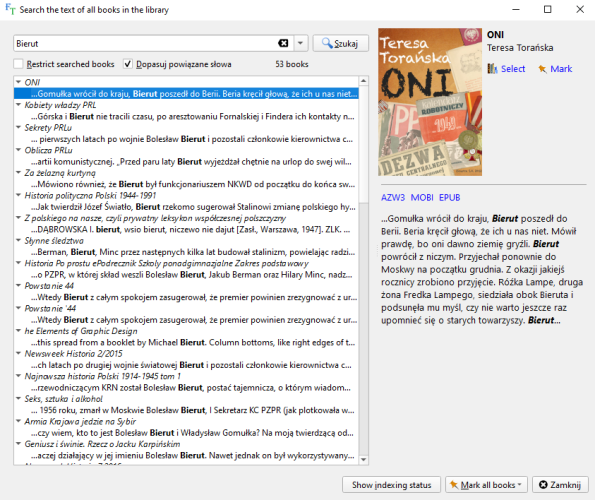
Task: Uncheck Dopasuj powiązane słowa checkbox
Action: coord(128,64)
